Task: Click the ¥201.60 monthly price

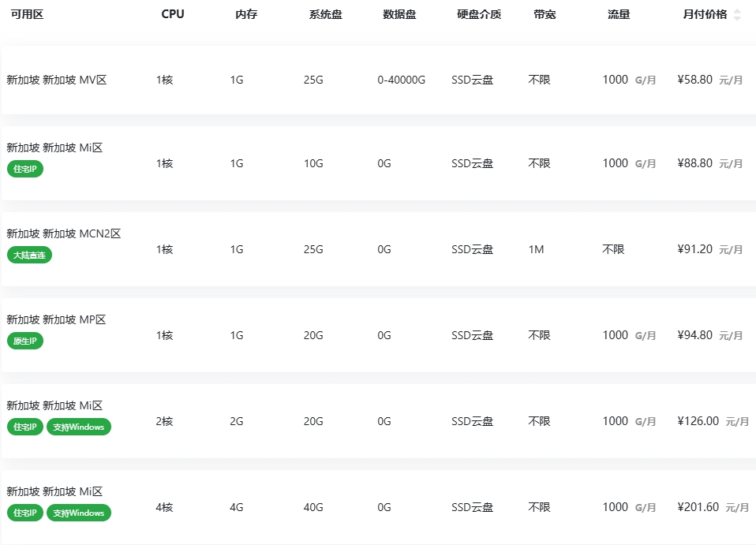Action: pyautogui.click(x=698, y=507)
